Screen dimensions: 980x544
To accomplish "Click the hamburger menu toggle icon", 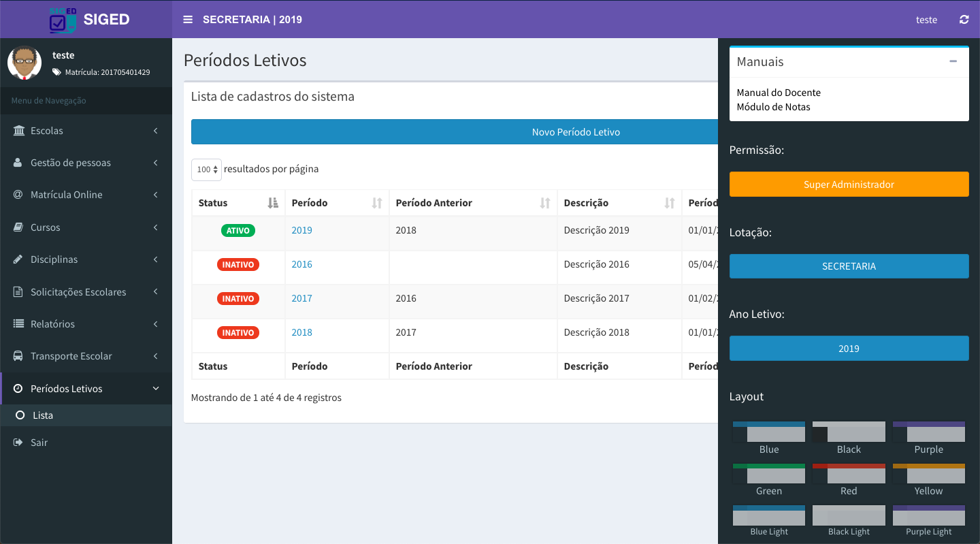I will pos(188,20).
